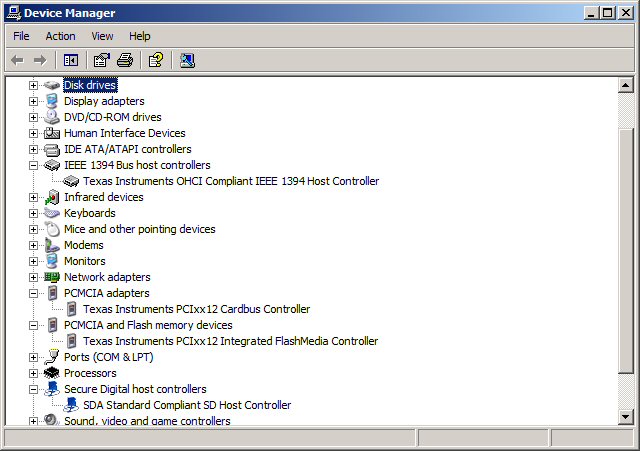Click the Disk drives category icon
640x451 pixels.
pyautogui.click(x=52, y=85)
